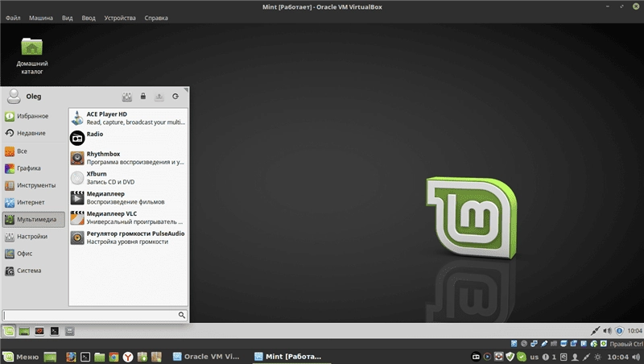This screenshot has height=364, width=644.
Task: Select the Графика category
Action: coord(34,168)
